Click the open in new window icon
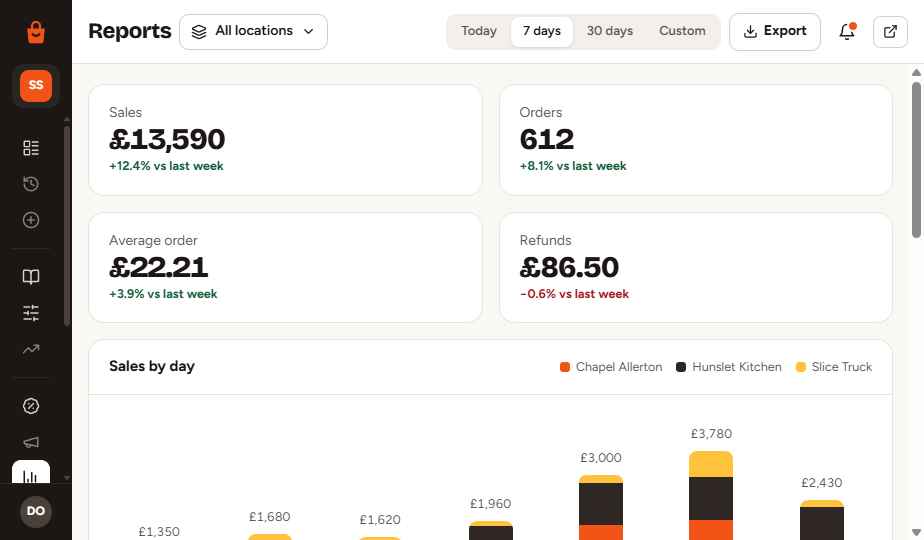924x540 pixels. pos(890,31)
